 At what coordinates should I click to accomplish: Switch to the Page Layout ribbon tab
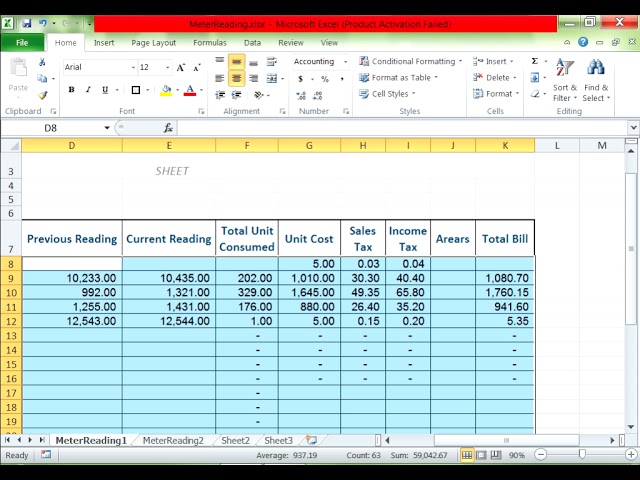[x=153, y=42]
